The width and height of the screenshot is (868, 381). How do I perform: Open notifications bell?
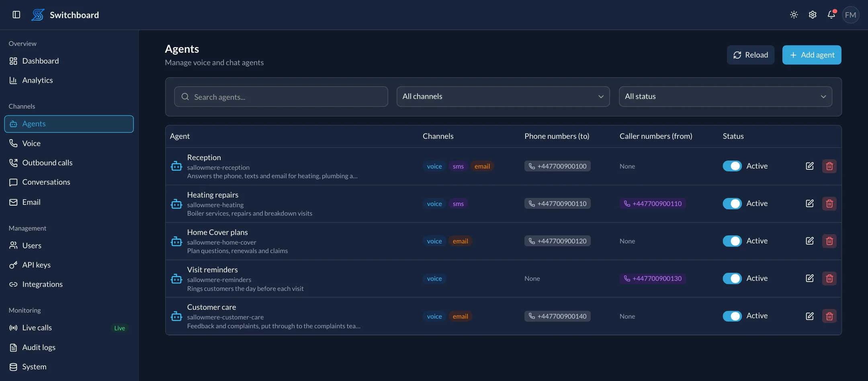831,15
